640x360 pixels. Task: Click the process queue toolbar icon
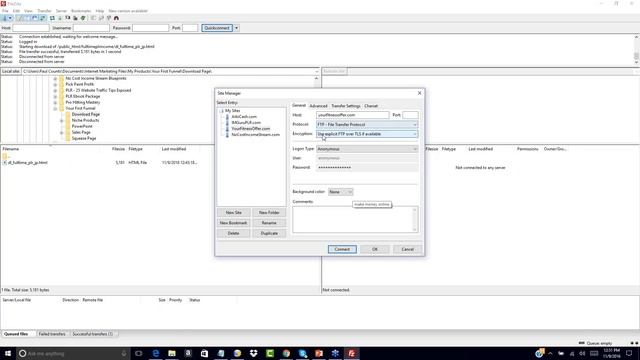point(60,18)
